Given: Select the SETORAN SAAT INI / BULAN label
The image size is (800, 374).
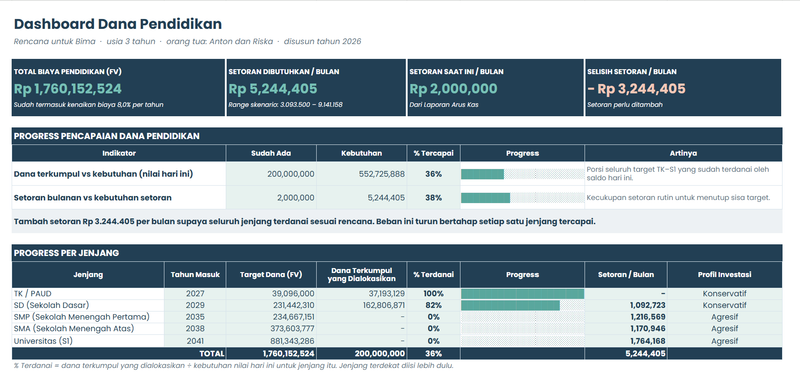Looking at the screenshot, I should pos(456,71).
